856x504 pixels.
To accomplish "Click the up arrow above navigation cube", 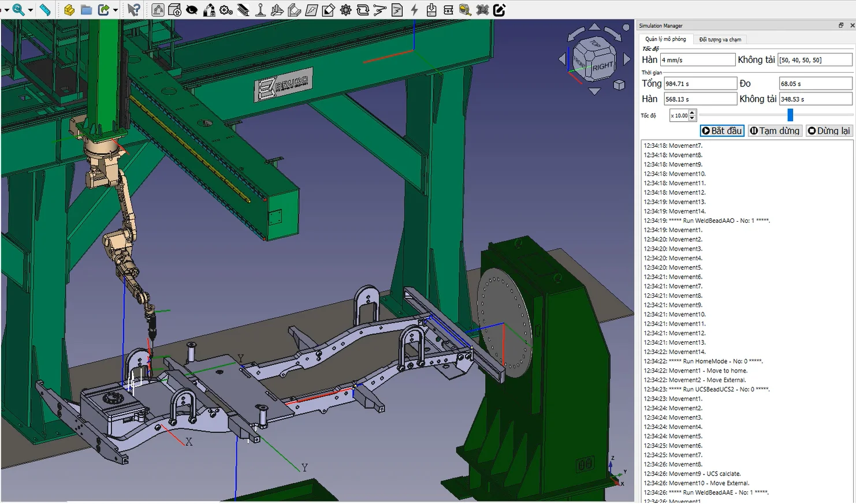I will [594, 27].
